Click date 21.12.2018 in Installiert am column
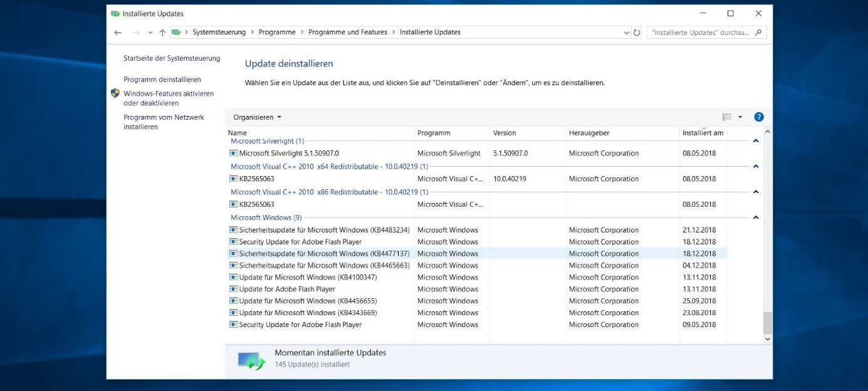 (699, 230)
